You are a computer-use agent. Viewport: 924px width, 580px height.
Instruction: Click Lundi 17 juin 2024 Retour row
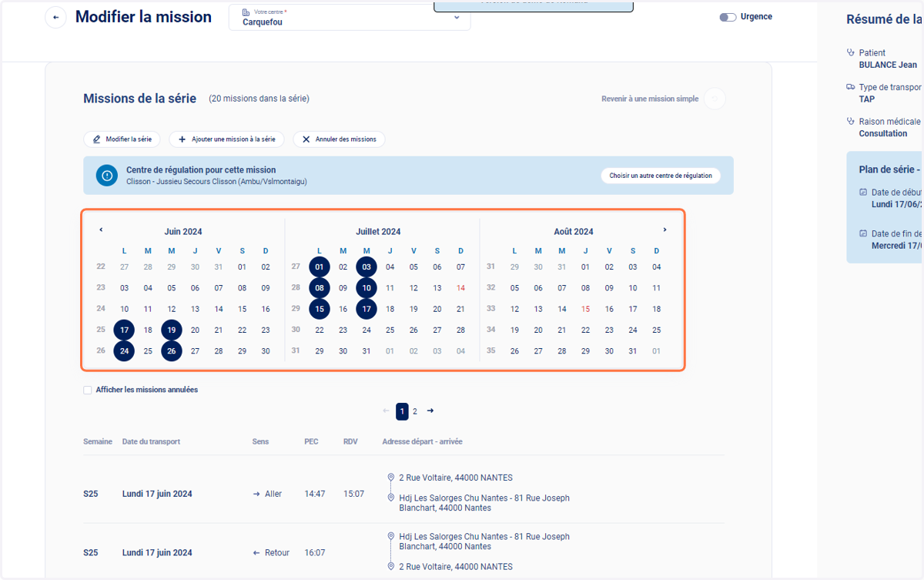403,552
